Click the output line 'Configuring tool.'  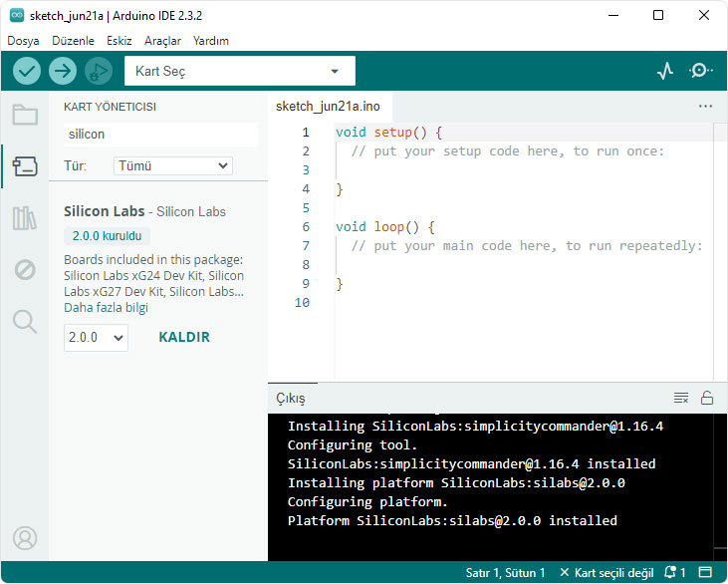point(352,445)
